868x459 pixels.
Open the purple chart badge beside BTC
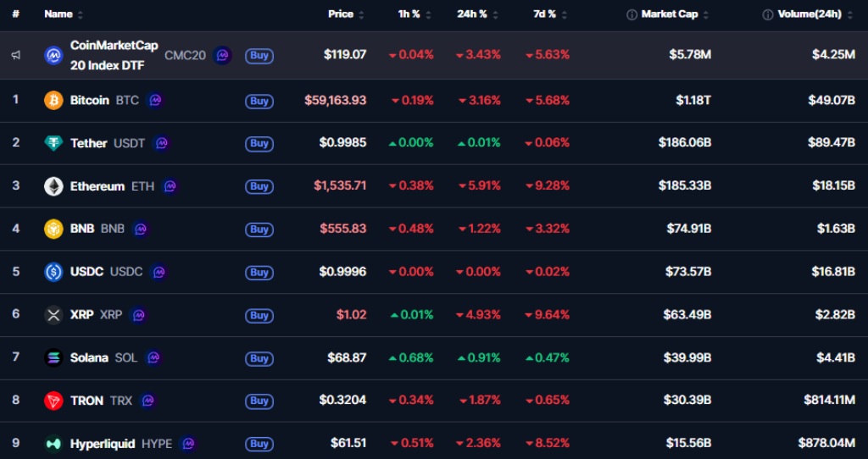pos(155,100)
